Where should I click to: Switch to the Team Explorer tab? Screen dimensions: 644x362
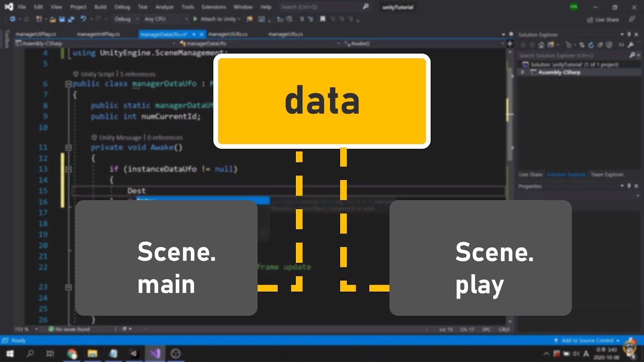pos(607,174)
